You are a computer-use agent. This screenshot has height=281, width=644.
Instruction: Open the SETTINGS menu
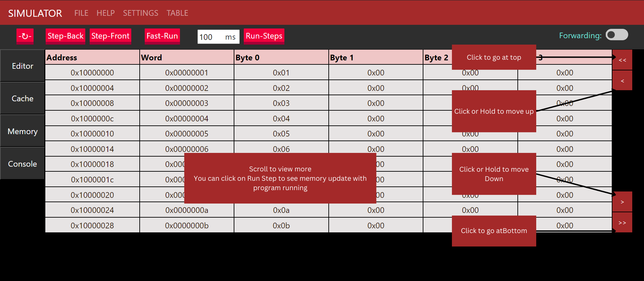tap(140, 13)
